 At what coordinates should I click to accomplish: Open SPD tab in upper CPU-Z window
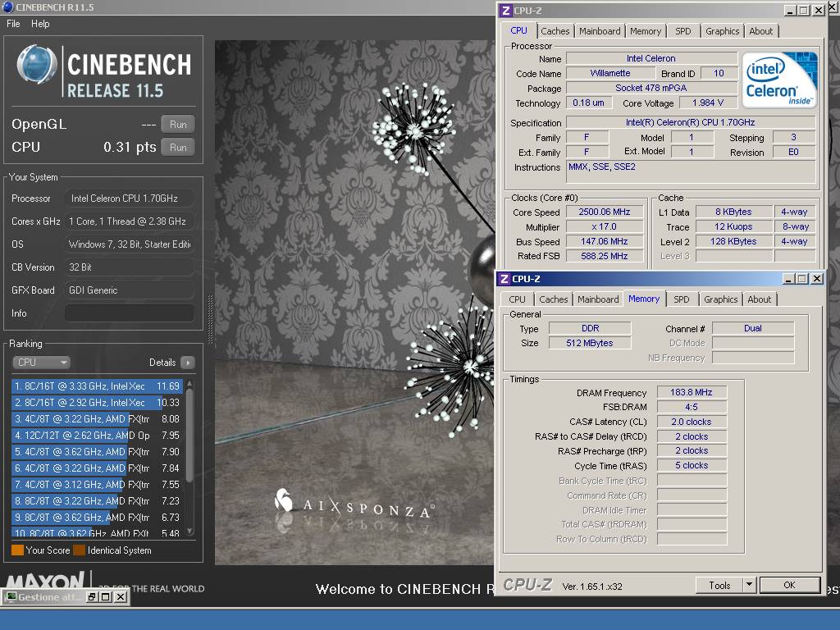tap(683, 31)
